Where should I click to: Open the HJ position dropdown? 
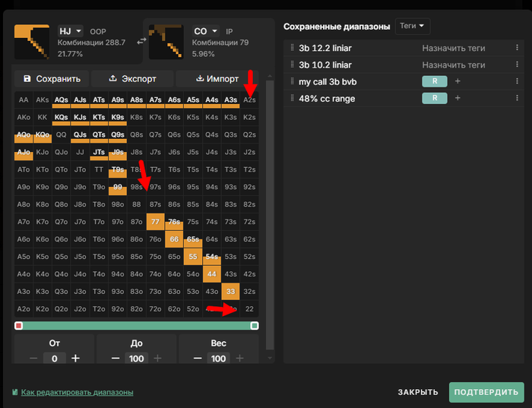(70, 31)
